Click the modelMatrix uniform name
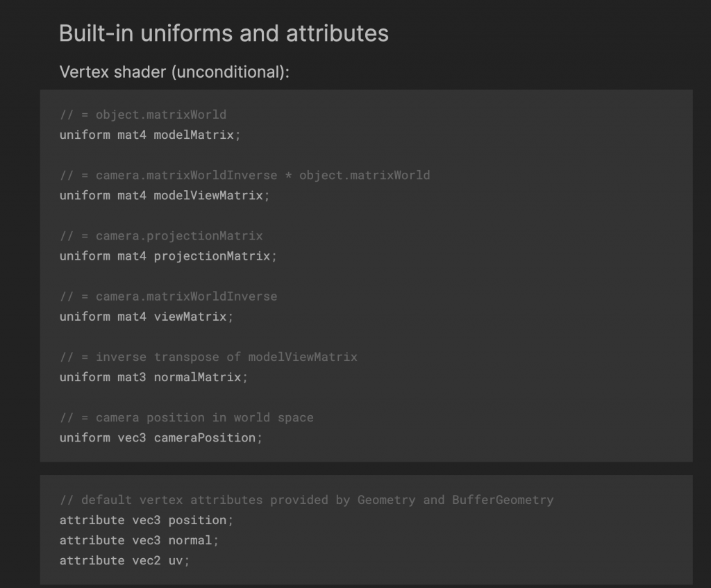711x588 pixels. 194,135
